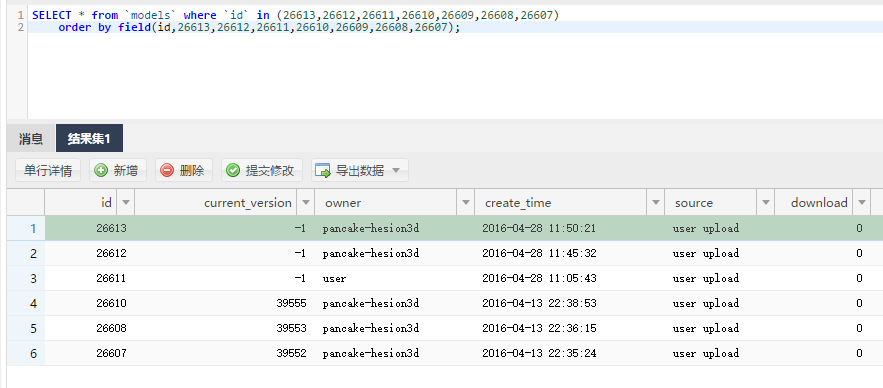Click owner cell in row 26613
883x388 pixels.
395,228
